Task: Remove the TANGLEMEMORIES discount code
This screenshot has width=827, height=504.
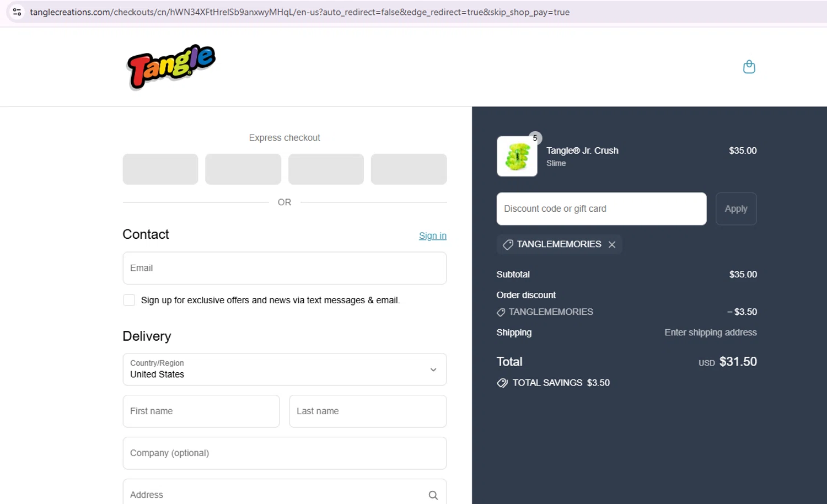Action: [x=612, y=244]
